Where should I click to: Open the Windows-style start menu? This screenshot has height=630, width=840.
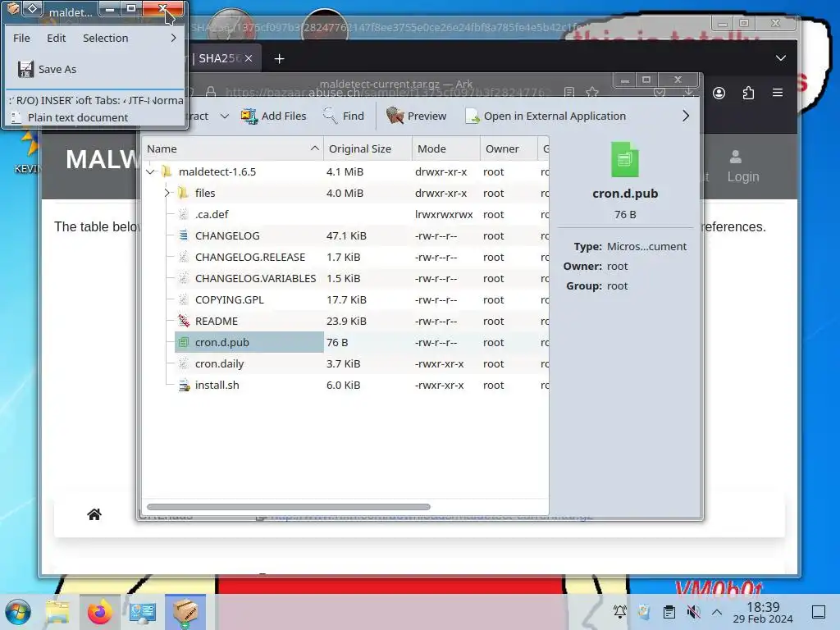pos(18,612)
